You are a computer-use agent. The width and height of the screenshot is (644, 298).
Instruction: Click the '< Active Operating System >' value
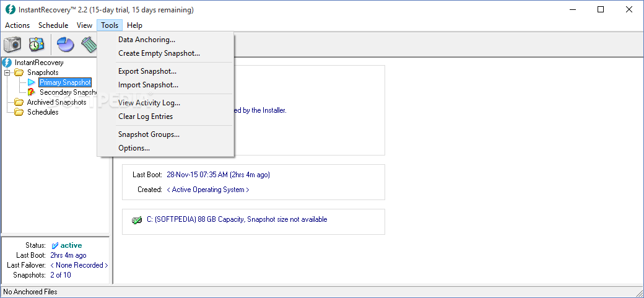coord(208,190)
